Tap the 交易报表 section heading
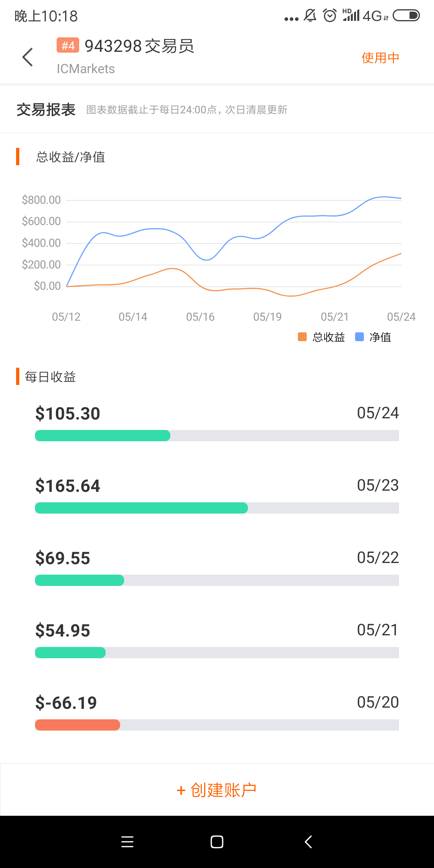Image resolution: width=434 pixels, height=868 pixels. [x=46, y=110]
